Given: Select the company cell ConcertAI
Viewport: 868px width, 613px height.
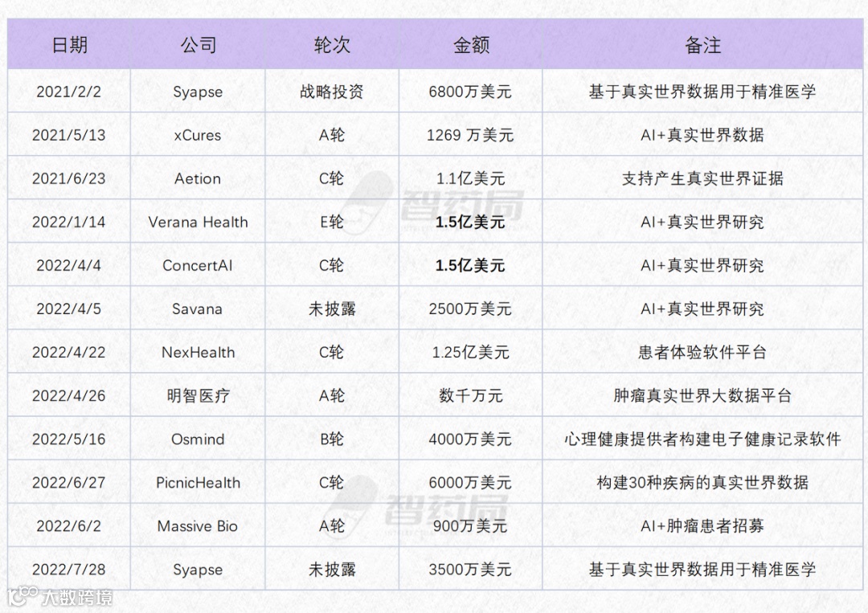Looking at the screenshot, I should [x=198, y=266].
